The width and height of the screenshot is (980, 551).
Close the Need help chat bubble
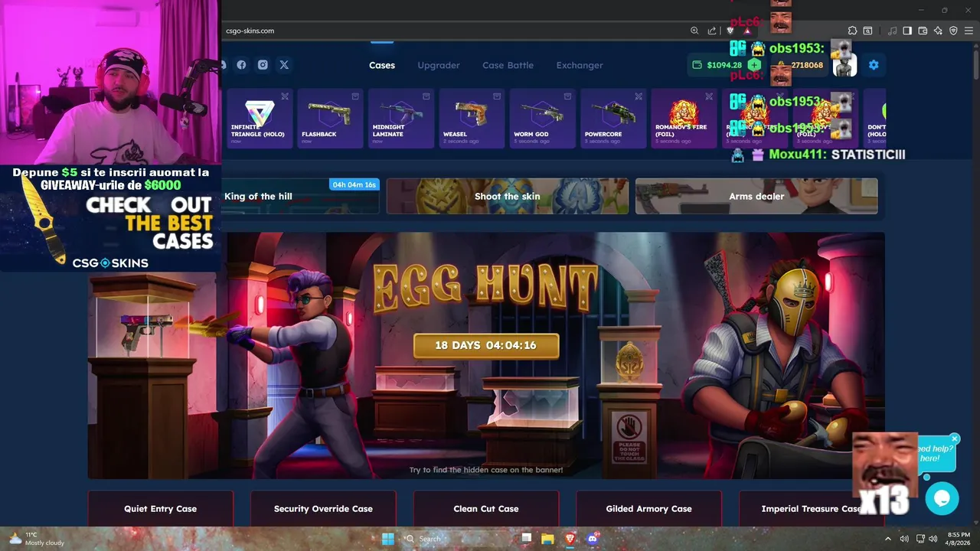(954, 439)
